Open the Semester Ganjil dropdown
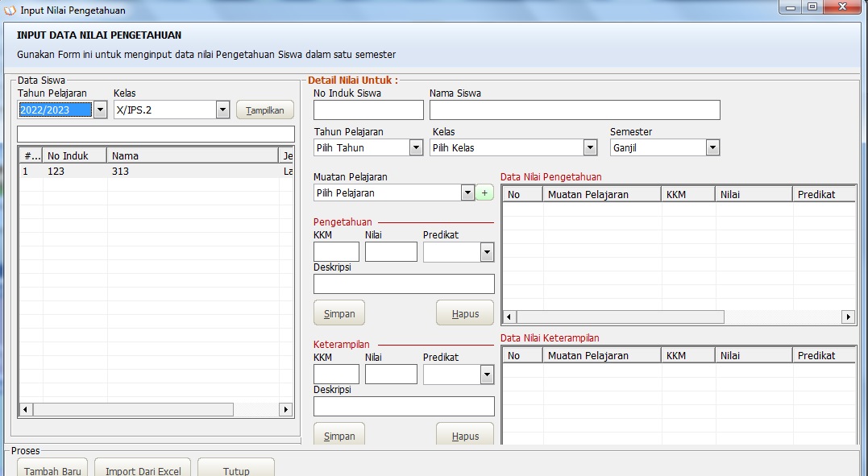868x476 pixels. (x=712, y=148)
